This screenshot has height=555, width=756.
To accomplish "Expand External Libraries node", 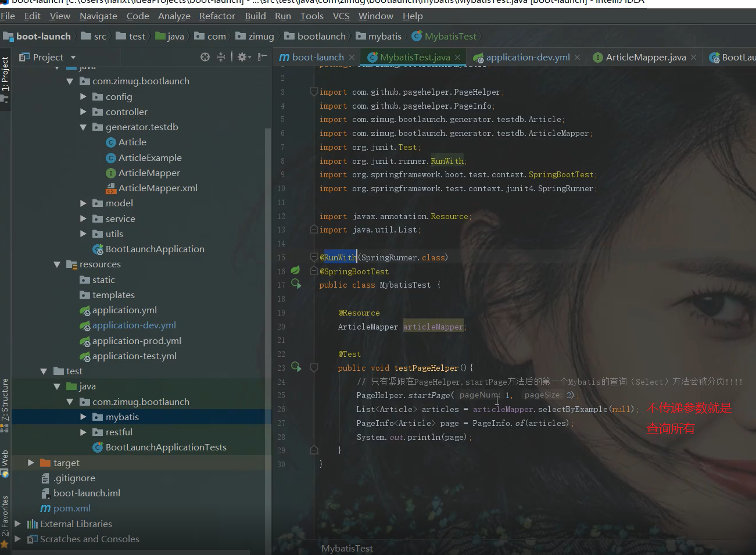I will click(17, 524).
